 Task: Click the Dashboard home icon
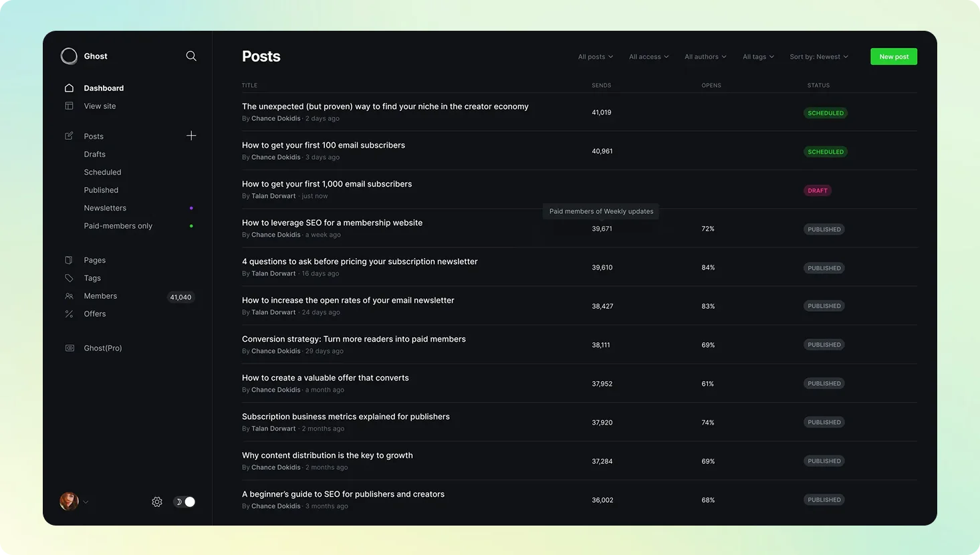tap(69, 88)
